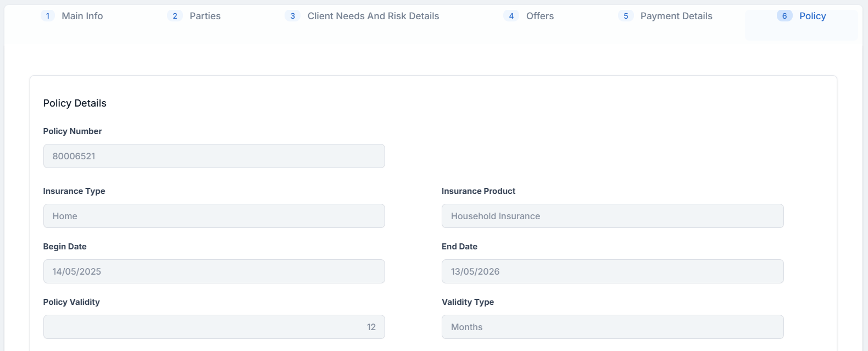Open the Validity Type field showing Months
This screenshot has height=351, width=868.
click(x=612, y=327)
